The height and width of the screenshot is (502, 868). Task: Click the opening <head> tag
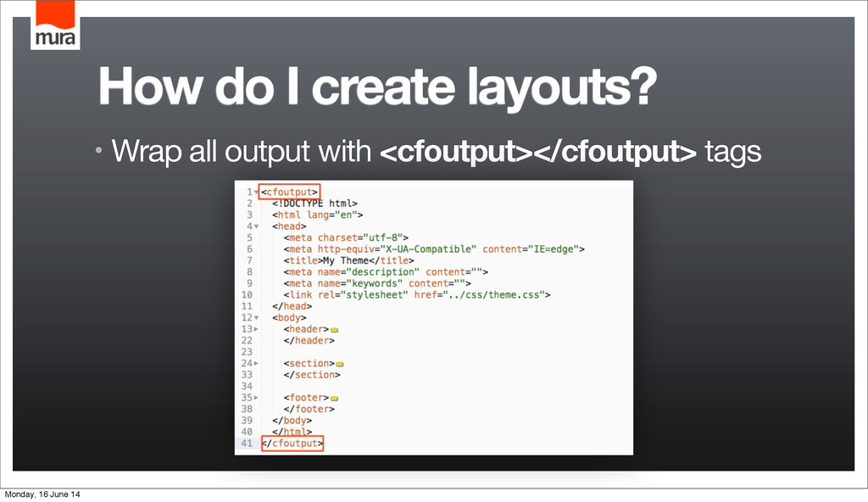coord(289,226)
